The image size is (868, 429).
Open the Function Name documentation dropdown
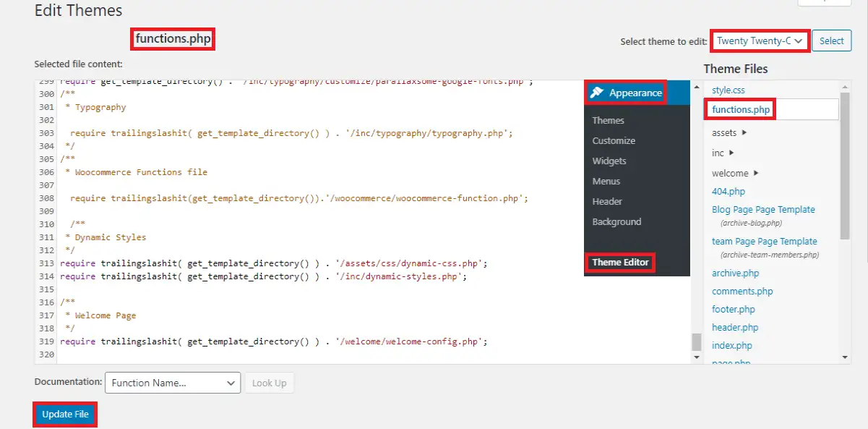[173, 383]
